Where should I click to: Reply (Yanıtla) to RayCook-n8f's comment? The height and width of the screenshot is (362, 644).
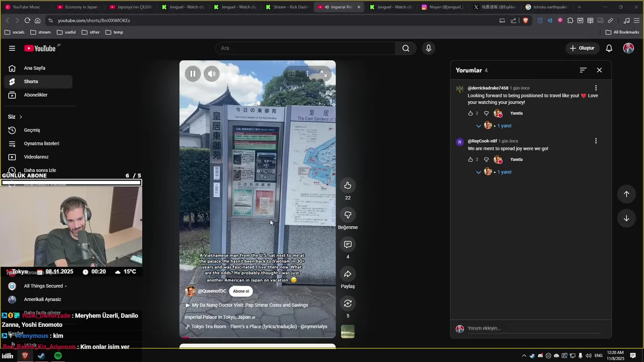click(516, 160)
